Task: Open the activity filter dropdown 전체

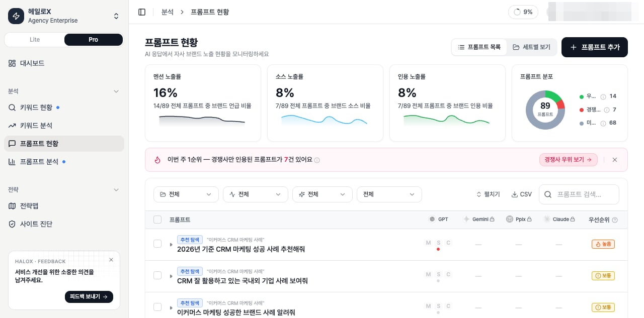Action: point(256,194)
